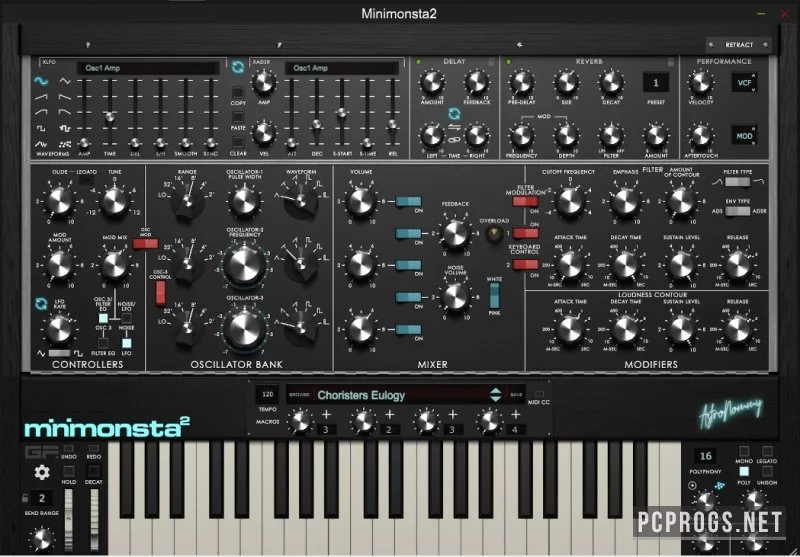The width and height of the screenshot is (800, 557).
Task: Click the circle icon under Polyphony
Action: click(x=692, y=486)
